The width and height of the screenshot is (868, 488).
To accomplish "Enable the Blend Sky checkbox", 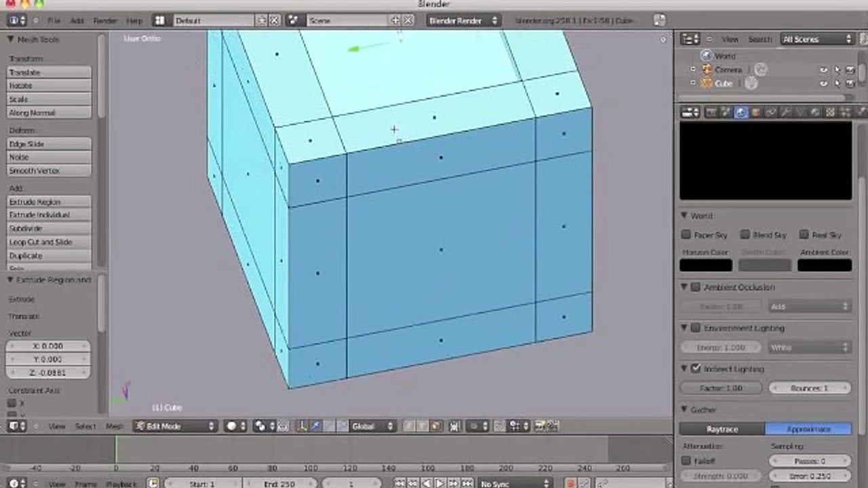I will click(745, 235).
